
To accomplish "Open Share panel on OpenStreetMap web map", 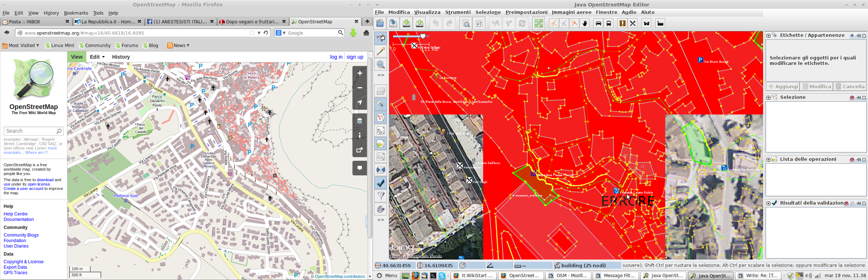I will (360, 150).
